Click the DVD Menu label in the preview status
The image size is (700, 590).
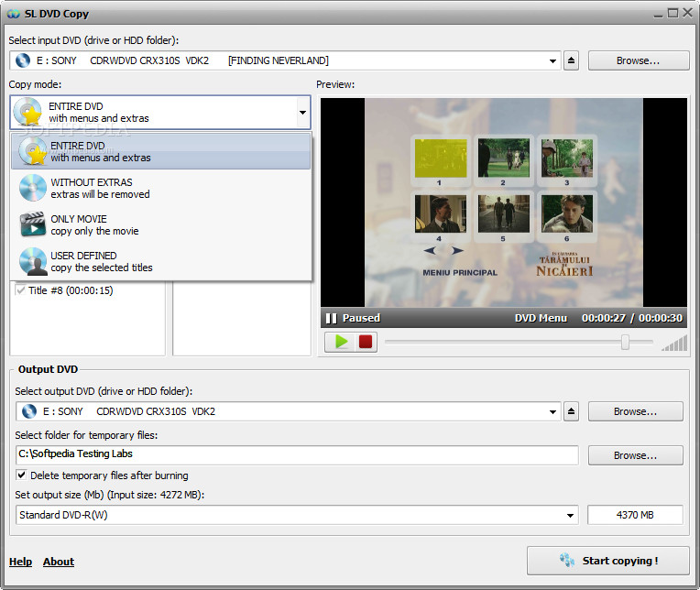(x=541, y=318)
